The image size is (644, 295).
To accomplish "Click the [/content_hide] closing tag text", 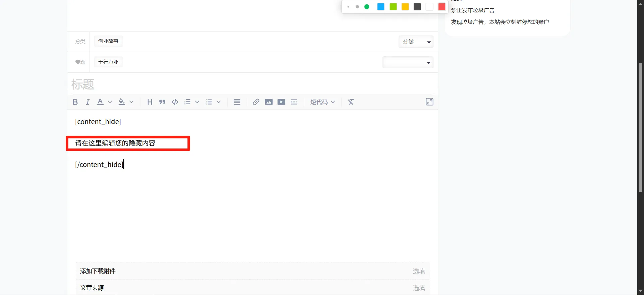I will [99, 165].
